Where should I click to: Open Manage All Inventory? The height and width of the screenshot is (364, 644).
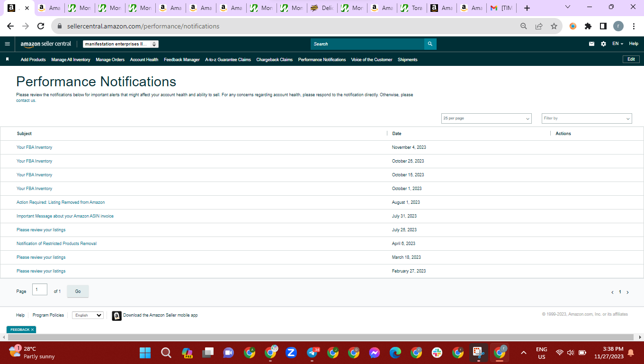71,60
